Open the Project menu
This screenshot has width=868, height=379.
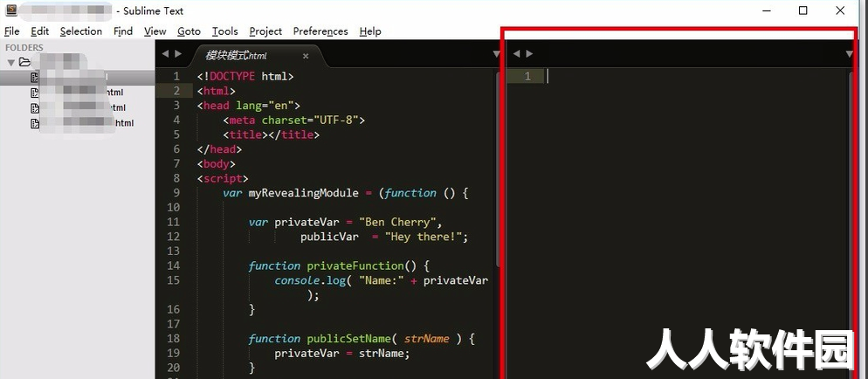coord(265,31)
